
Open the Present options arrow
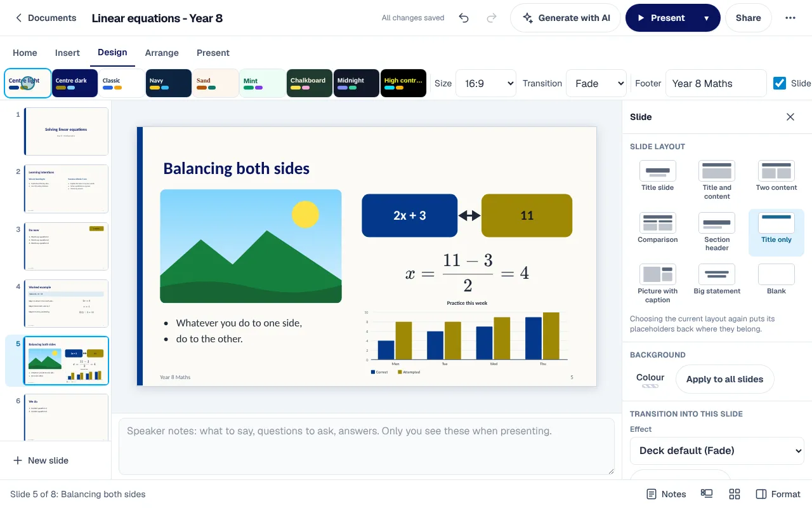[706, 18]
